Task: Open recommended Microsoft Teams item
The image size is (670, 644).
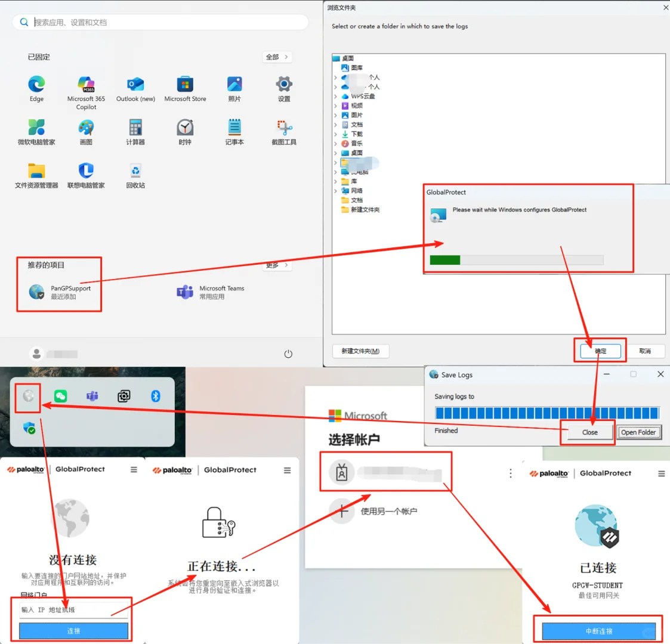Action: coord(210,292)
